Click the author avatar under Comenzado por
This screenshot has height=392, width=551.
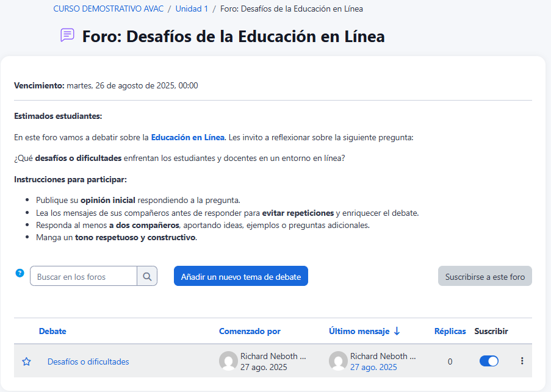(228, 361)
